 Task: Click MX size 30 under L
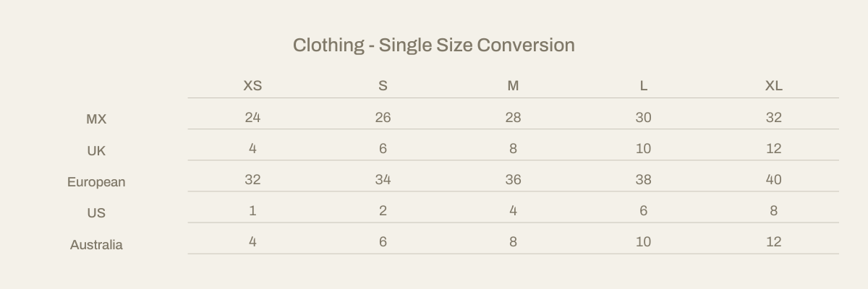pyautogui.click(x=643, y=117)
